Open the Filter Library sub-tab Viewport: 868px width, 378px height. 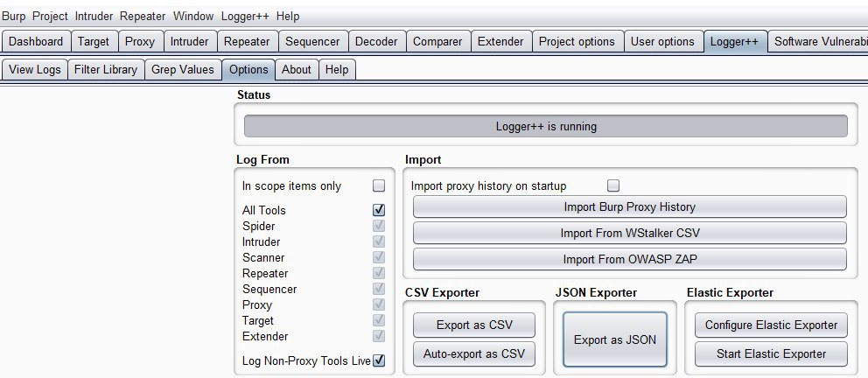click(106, 70)
